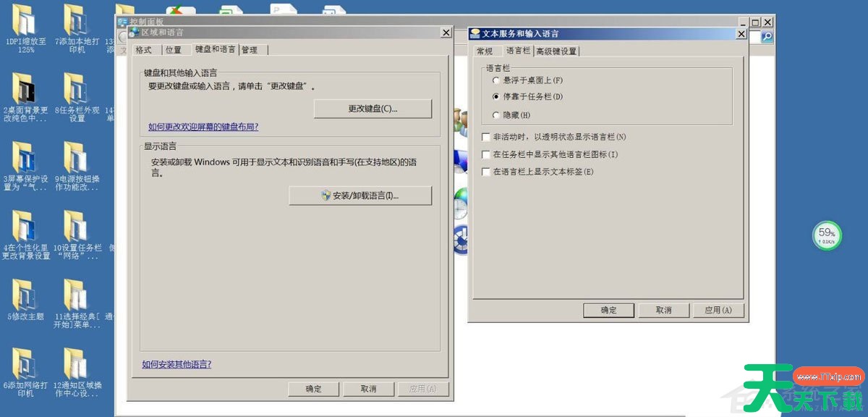Screen dimensions: 868x417
Task: Enable 在语言栏上显示文本标签 checkbox
Action: point(486,172)
